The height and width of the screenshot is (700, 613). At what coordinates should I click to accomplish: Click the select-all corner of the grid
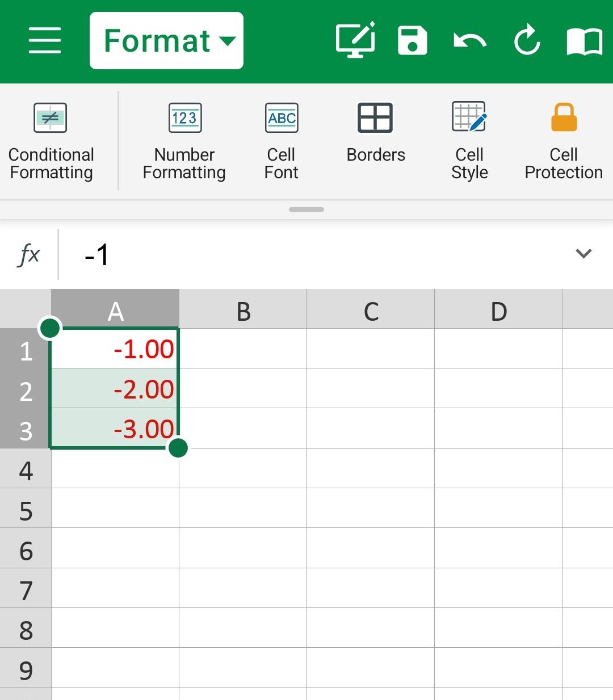point(26,309)
